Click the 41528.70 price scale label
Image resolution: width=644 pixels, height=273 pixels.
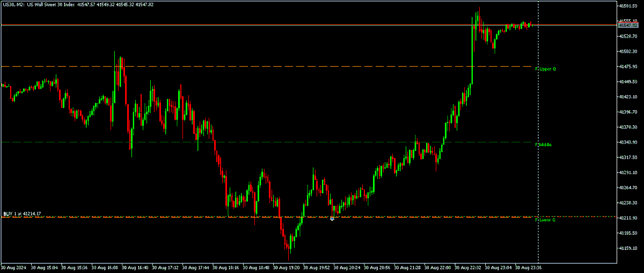click(x=628, y=37)
